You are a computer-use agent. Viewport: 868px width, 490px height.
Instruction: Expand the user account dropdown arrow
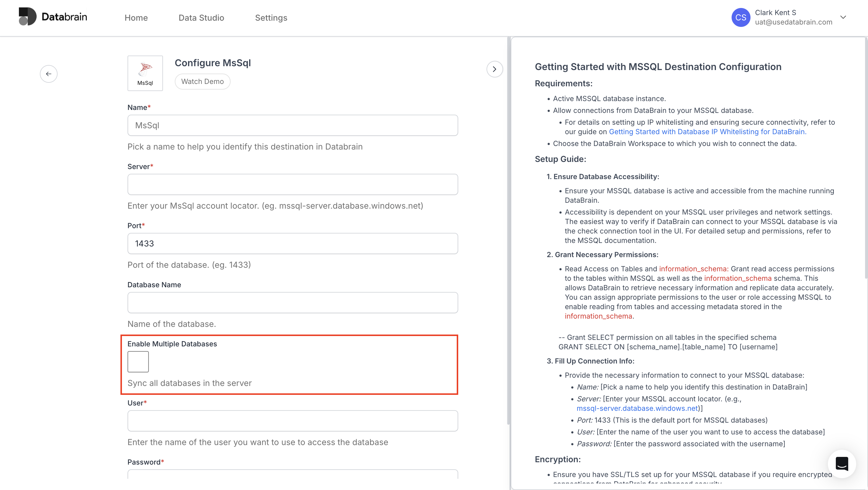coord(843,17)
